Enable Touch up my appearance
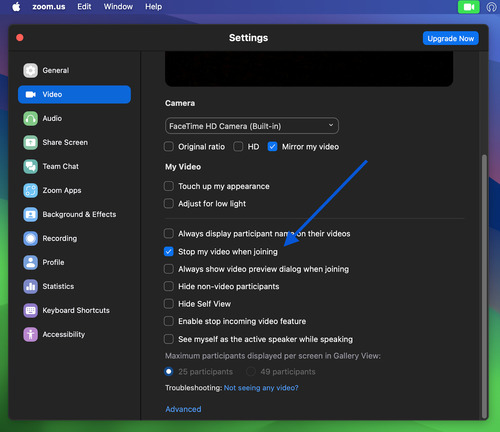 [169, 186]
